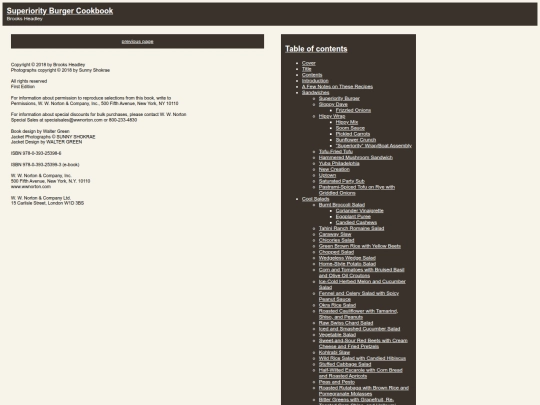Image resolution: width=540 pixels, height=405 pixels.
Task: Open the Sandwiches section
Action: coord(315,92)
